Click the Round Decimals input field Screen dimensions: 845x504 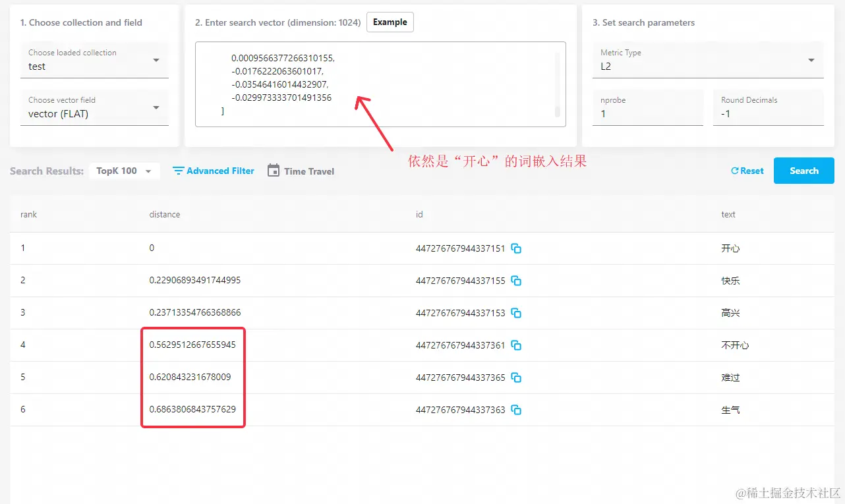769,107
